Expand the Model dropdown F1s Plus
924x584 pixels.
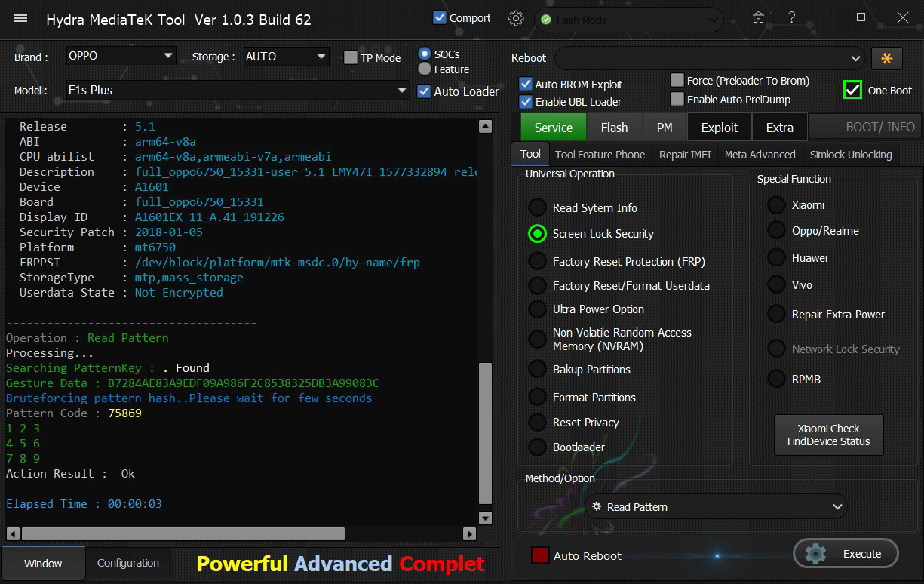(x=238, y=91)
